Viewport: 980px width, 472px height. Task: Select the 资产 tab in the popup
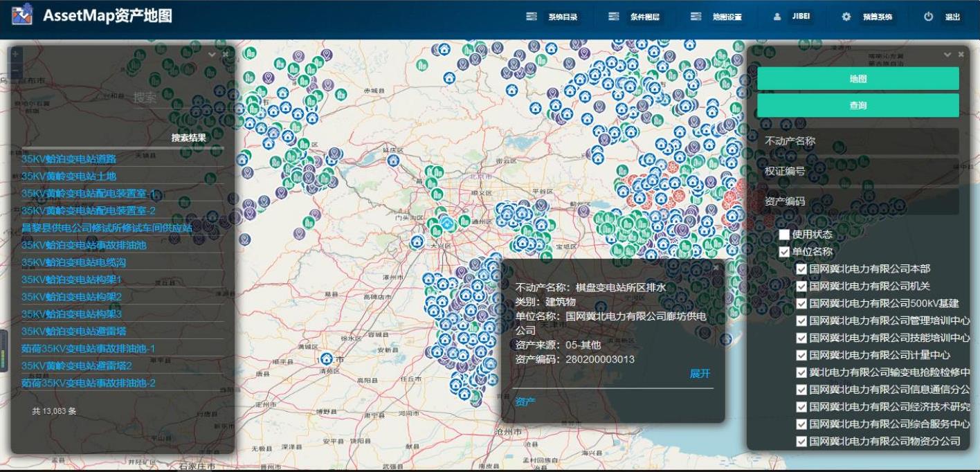[x=525, y=401]
